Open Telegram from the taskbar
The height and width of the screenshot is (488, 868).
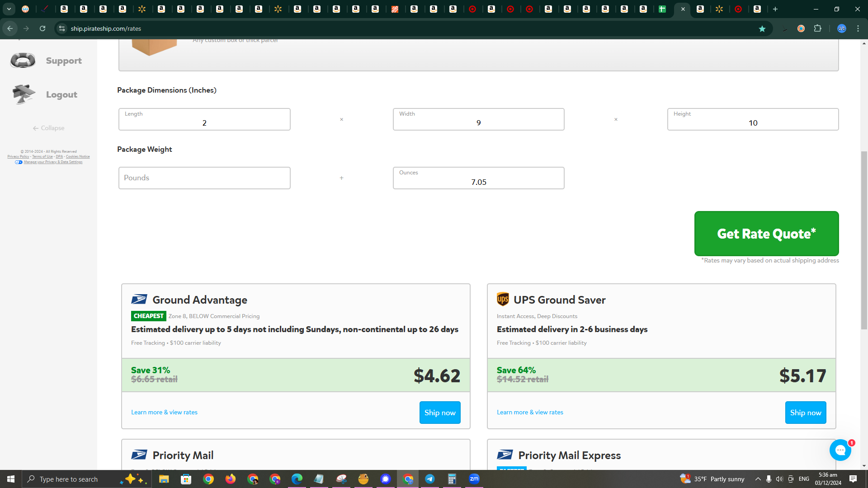point(429,479)
